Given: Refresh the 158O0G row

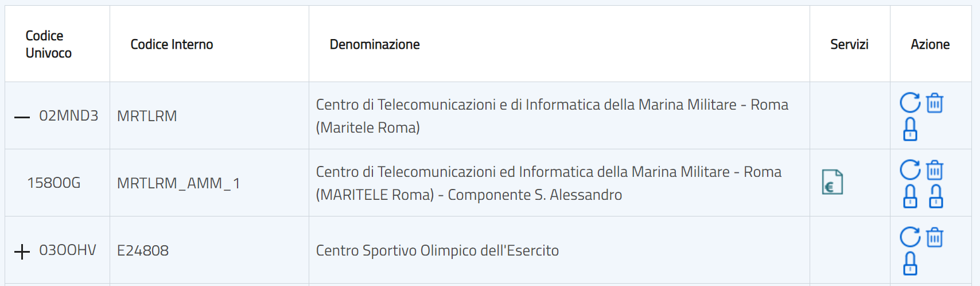Looking at the screenshot, I should (910, 171).
